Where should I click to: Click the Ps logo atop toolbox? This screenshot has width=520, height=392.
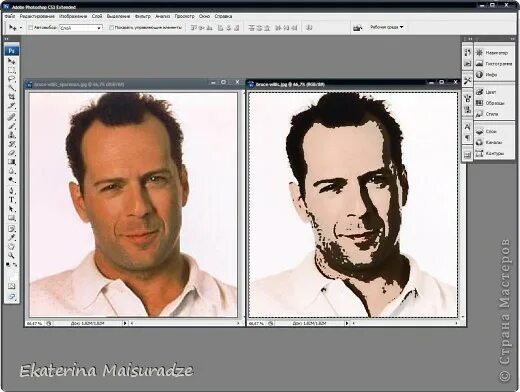[x=12, y=51]
